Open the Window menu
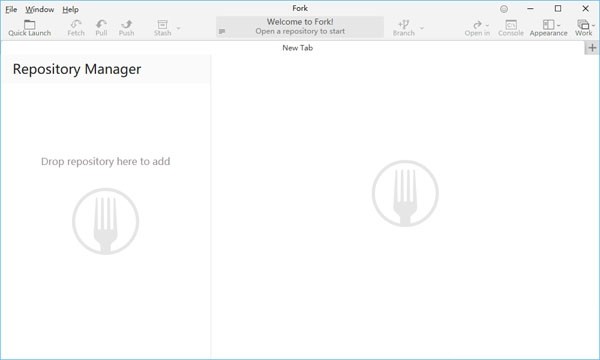Viewport: 600px width, 360px height. [40, 9]
